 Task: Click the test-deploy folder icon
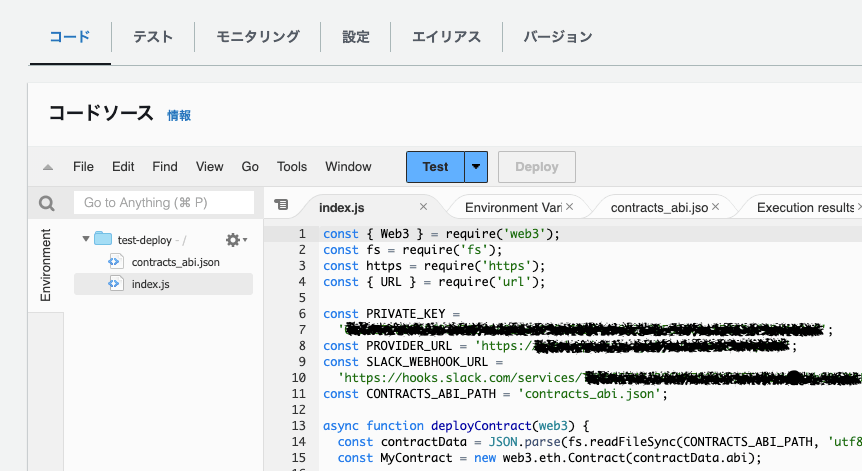[103, 239]
